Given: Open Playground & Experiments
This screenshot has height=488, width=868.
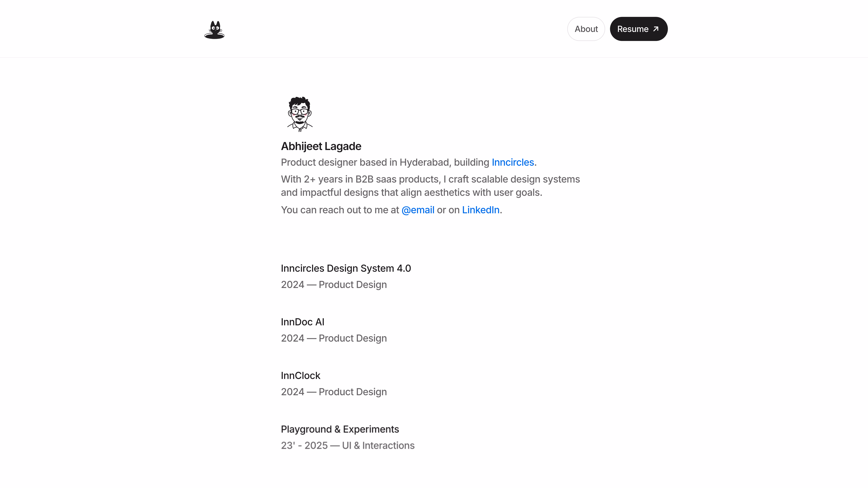Looking at the screenshot, I should pos(340,429).
